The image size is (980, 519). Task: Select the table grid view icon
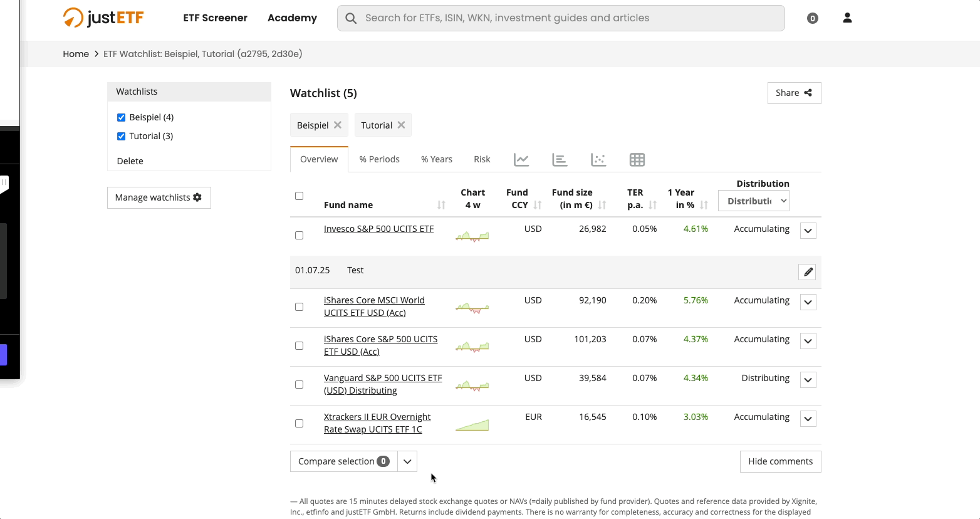tap(637, 160)
